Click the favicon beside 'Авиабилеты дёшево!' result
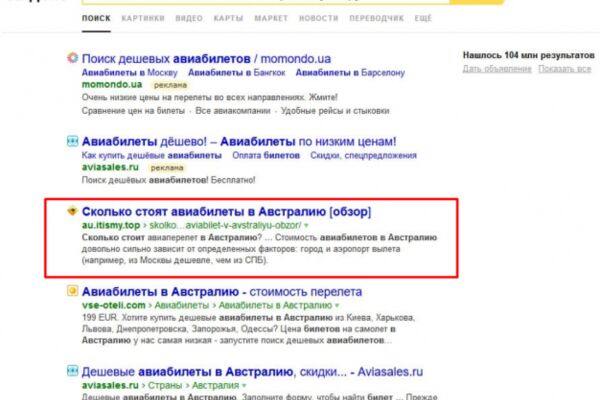The width and height of the screenshot is (600, 400). pos(72,141)
